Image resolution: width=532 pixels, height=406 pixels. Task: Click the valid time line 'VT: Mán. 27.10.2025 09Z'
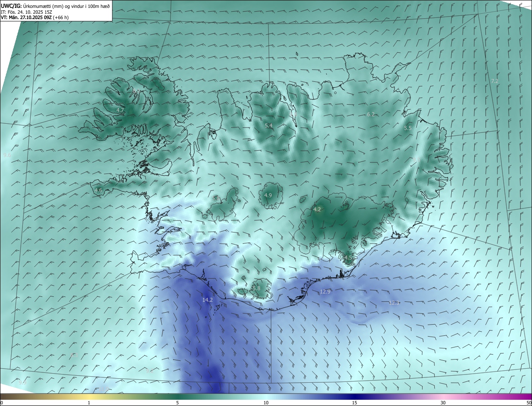[x=26, y=17]
